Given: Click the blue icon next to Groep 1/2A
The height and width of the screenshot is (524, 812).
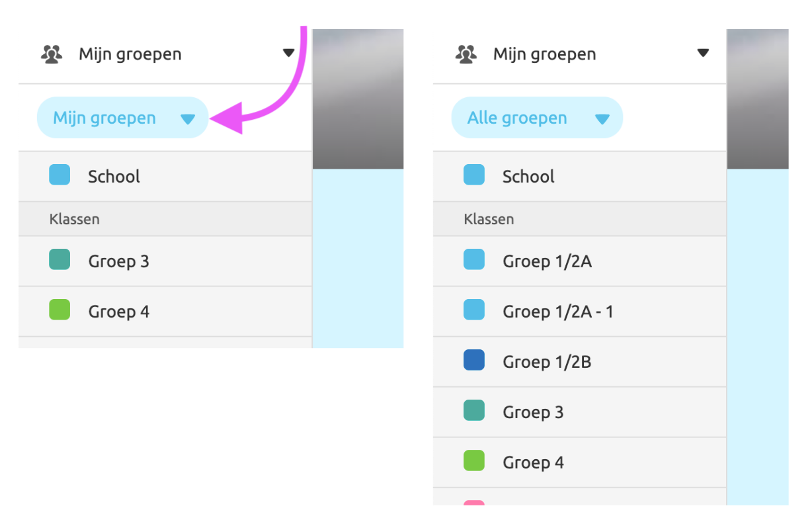Looking at the screenshot, I should [x=475, y=261].
